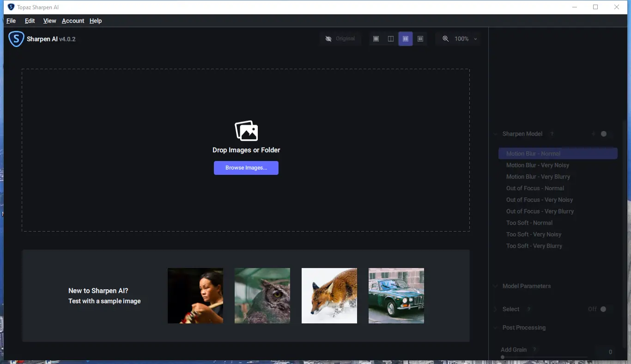
Task: Click the Select help question mark
Action: 529,309
